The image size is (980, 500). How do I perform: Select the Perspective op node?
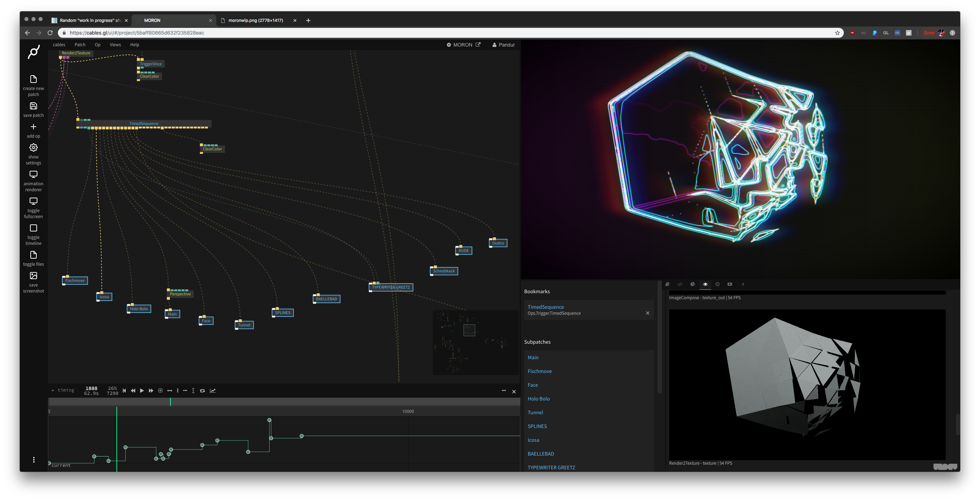click(x=180, y=294)
